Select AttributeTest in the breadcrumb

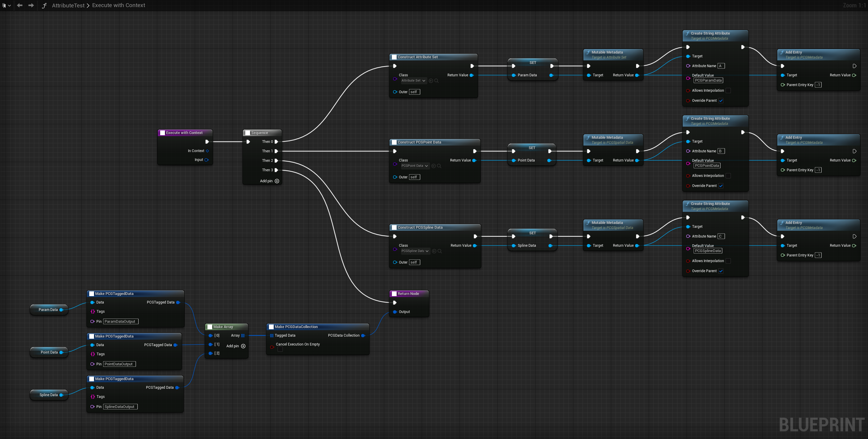pos(68,5)
